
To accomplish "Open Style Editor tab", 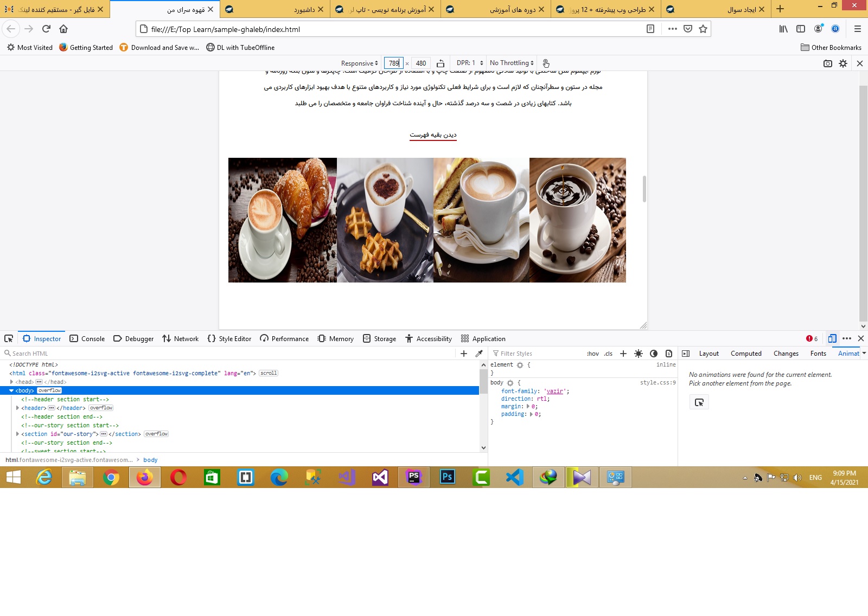I will click(x=229, y=338).
